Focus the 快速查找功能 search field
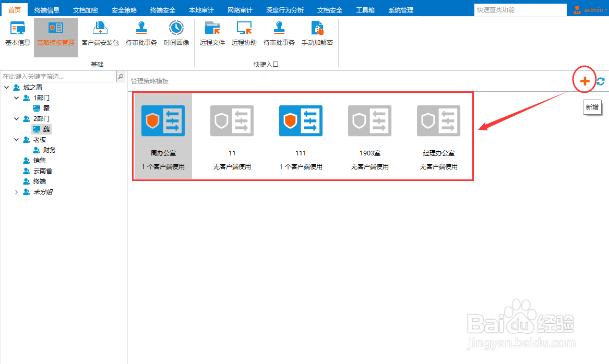609x364 pixels. click(x=520, y=10)
